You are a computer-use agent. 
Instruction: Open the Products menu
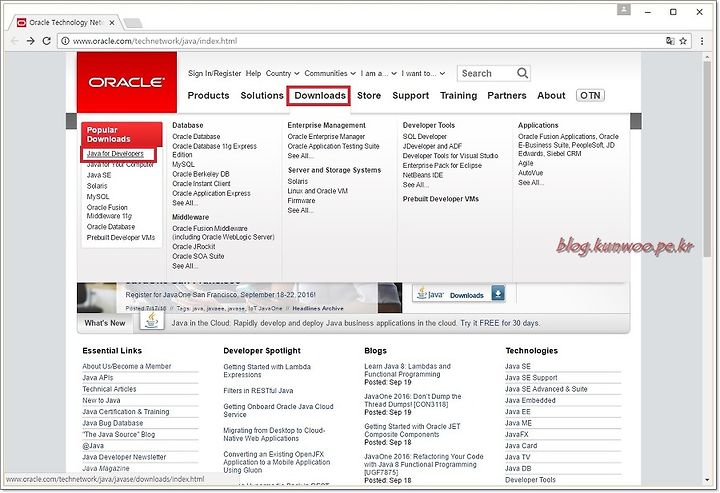pyautogui.click(x=208, y=95)
